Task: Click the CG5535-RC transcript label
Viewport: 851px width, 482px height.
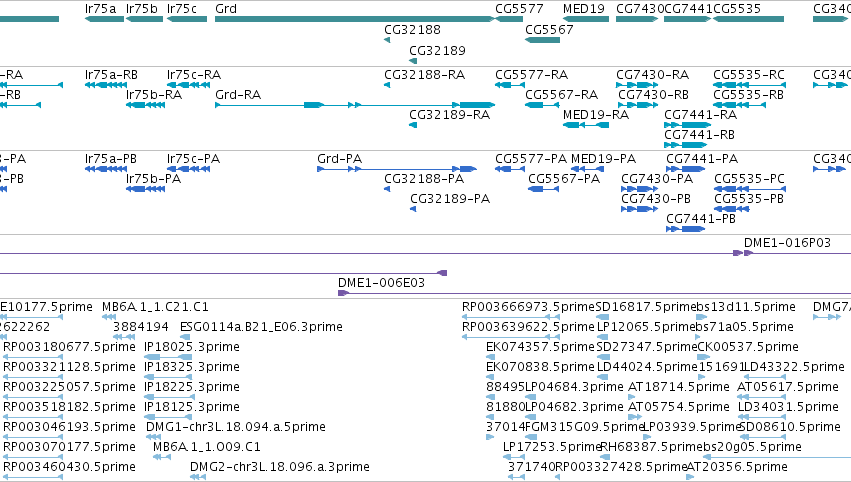Action: click(x=749, y=75)
